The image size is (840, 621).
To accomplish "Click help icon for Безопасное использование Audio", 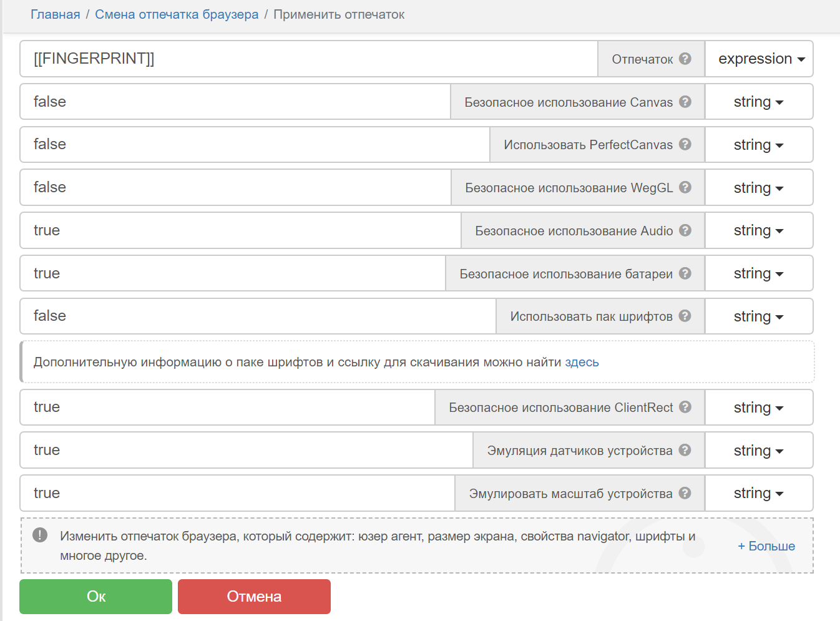I will click(x=685, y=230).
